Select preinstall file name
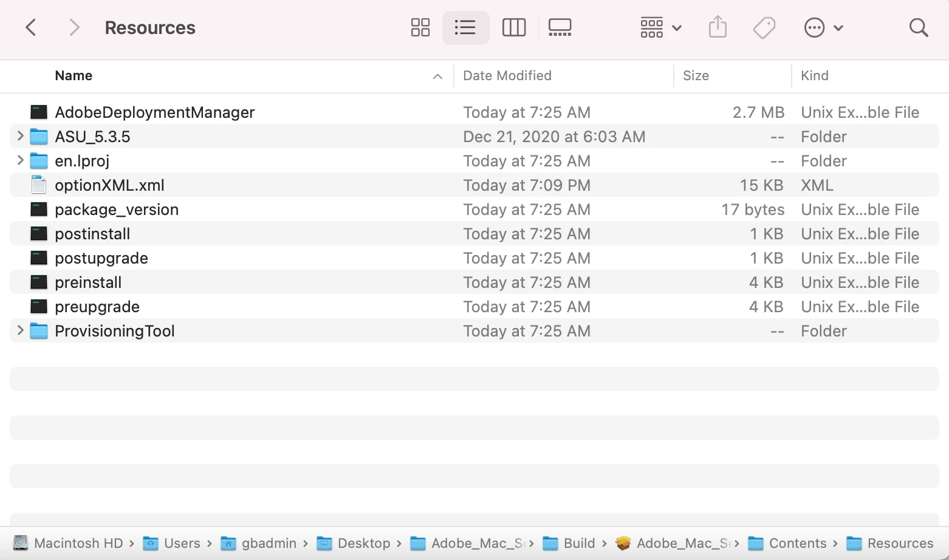Viewport: 949px width, 560px height. [x=88, y=282]
